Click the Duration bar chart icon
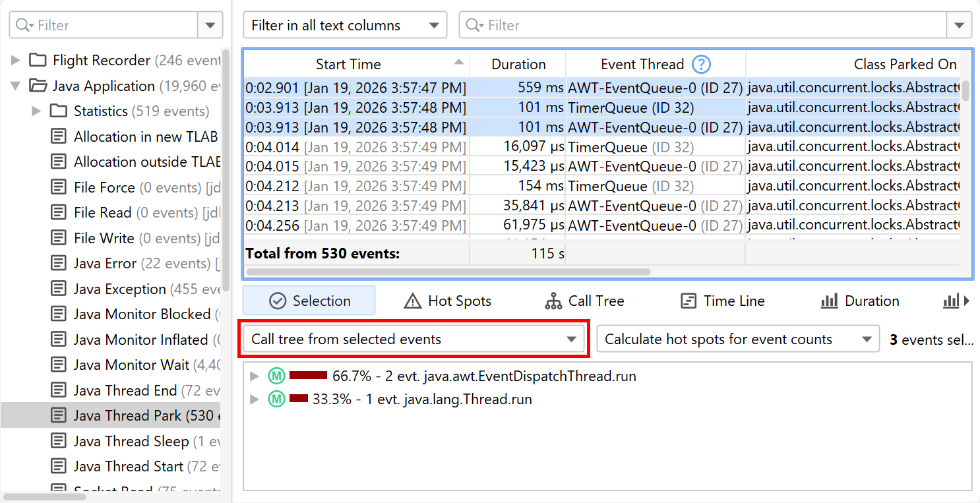 coord(829,301)
